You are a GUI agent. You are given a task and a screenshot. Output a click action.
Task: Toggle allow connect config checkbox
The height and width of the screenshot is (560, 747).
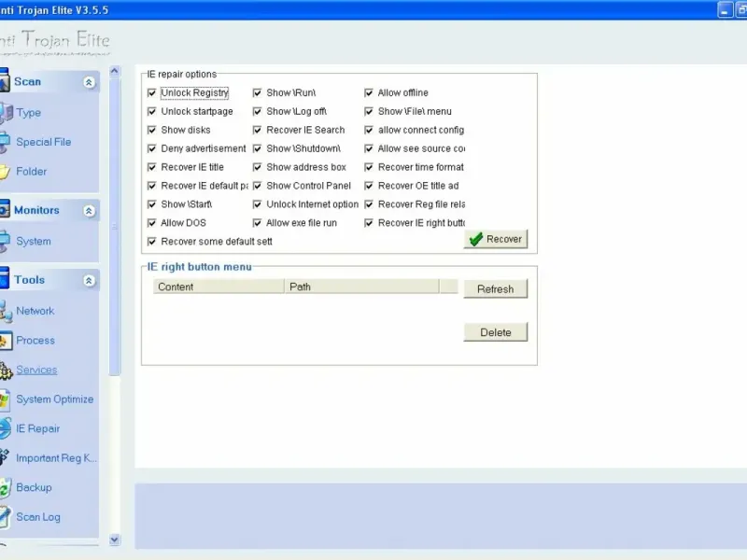click(x=369, y=130)
